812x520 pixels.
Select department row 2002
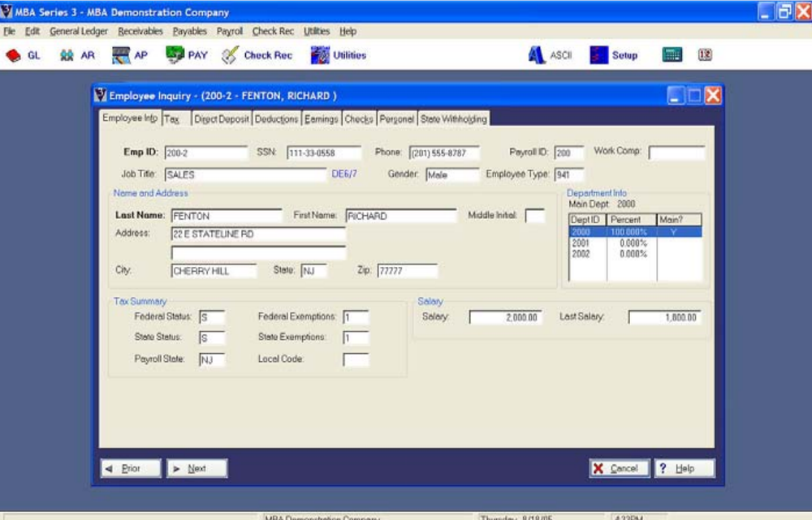point(636,254)
